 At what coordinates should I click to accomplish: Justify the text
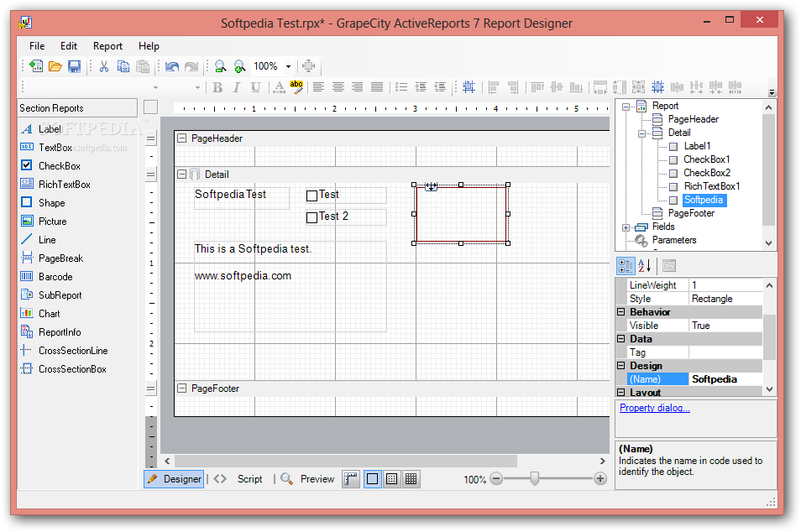[x=377, y=87]
